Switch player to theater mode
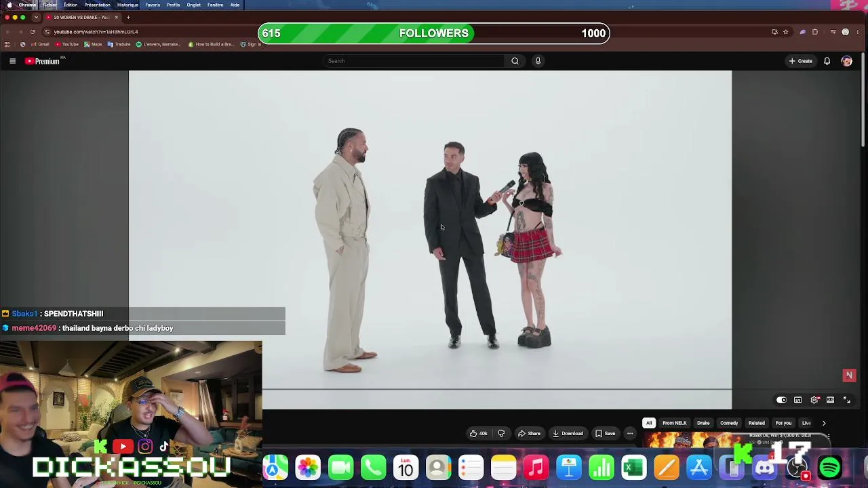This screenshot has height=488, width=868. [x=830, y=400]
